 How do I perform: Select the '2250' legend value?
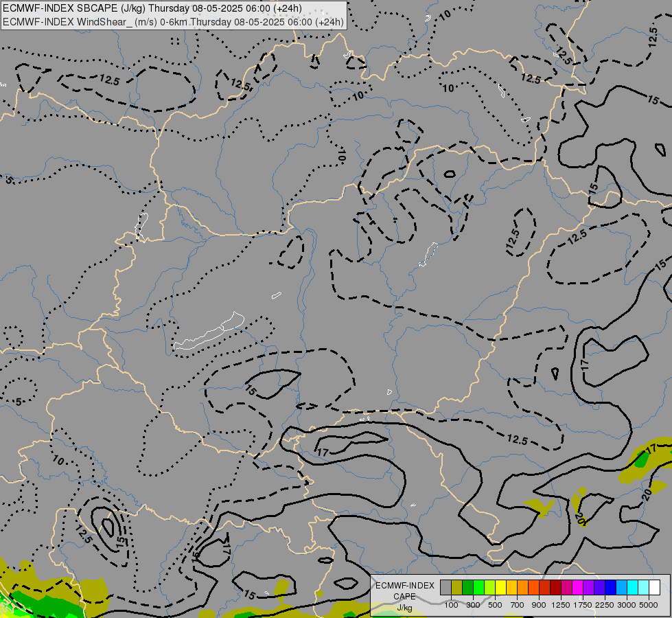click(605, 605)
